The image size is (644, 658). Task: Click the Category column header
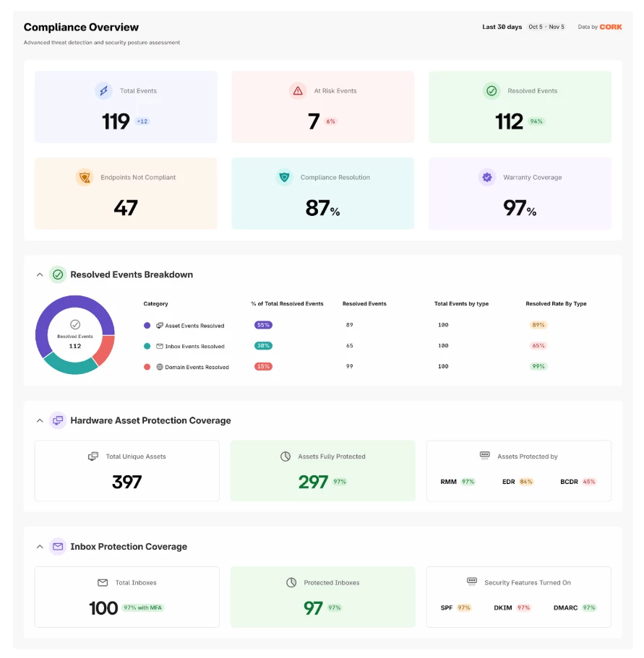(155, 304)
